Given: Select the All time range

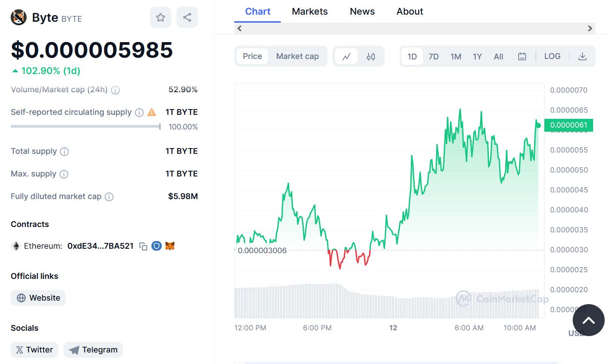Looking at the screenshot, I should tap(499, 56).
